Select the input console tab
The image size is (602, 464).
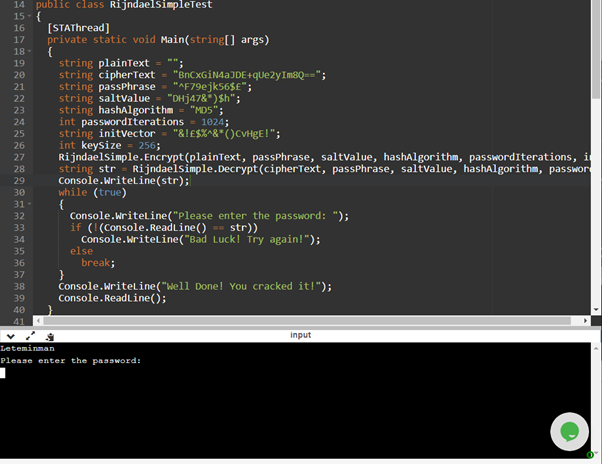[x=301, y=335]
